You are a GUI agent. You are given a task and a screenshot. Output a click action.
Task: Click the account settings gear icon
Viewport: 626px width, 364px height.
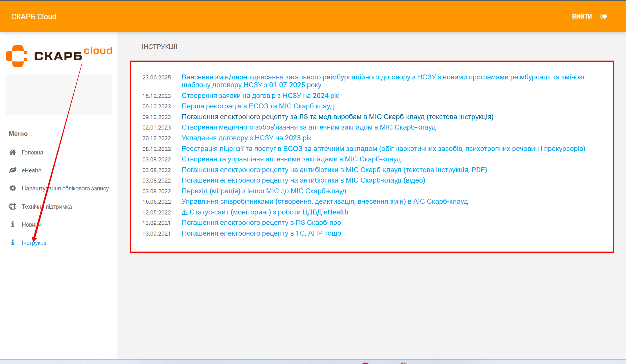click(12, 188)
